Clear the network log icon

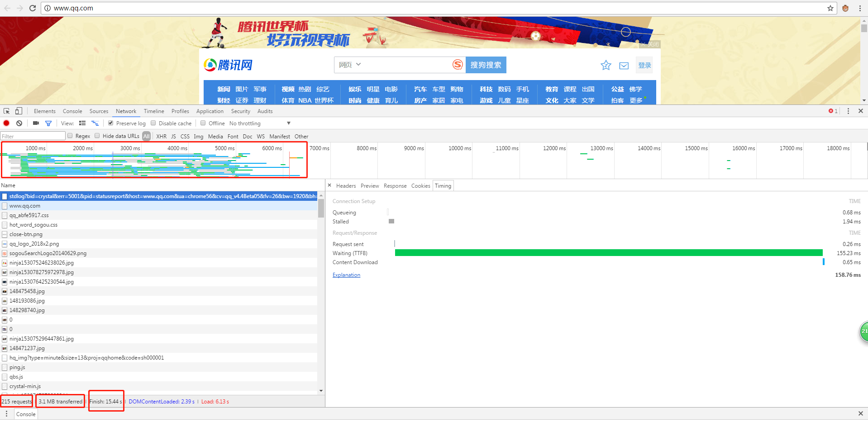19,123
